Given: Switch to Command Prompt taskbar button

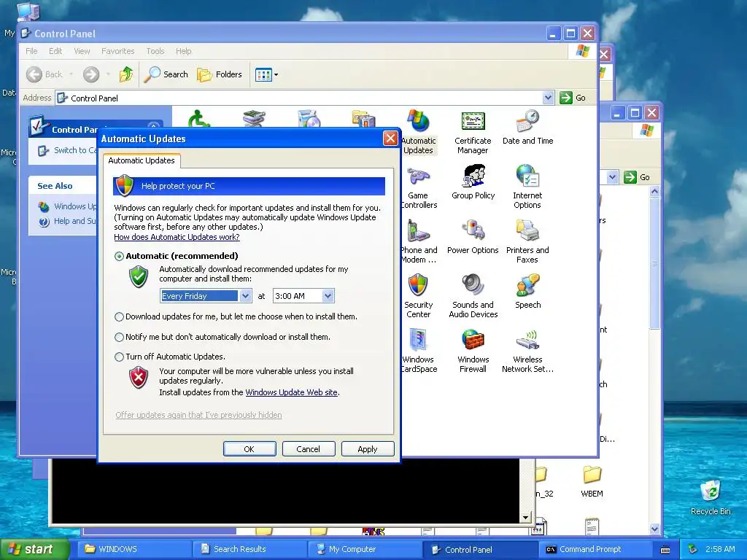Looking at the screenshot, I should pyautogui.click(x=595, y=549).
